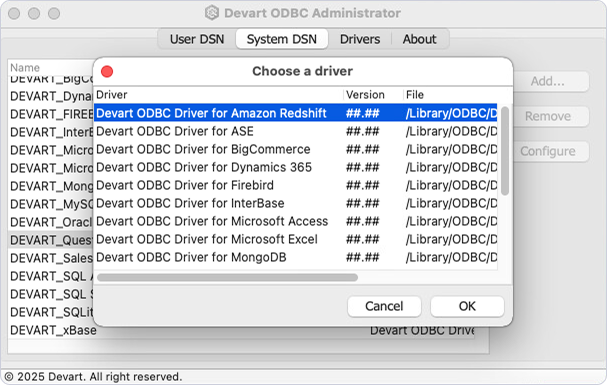Open the Drivers tab
The image size is (607, 385).
point(360,39)
